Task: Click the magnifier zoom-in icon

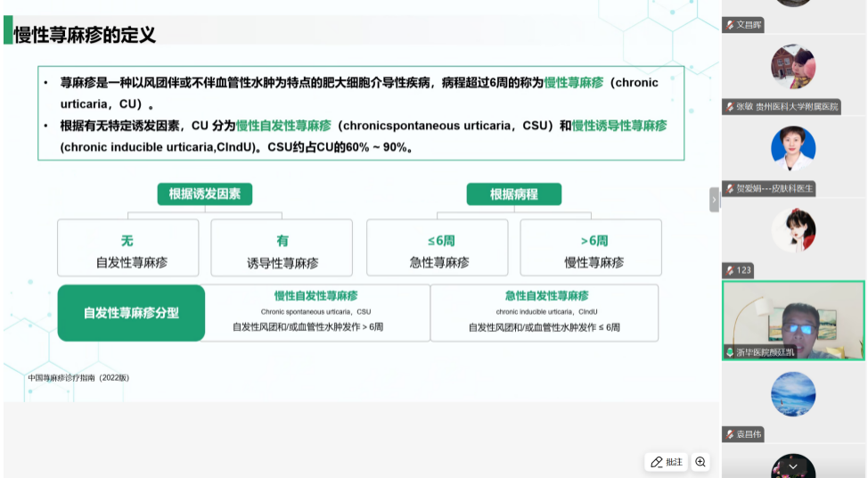Action: [700, 462]
